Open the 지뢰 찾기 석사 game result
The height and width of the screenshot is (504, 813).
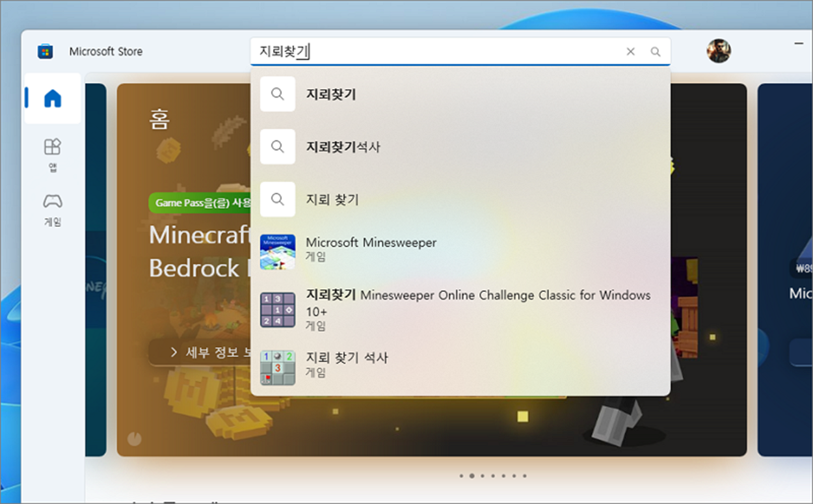coord(460,367)
